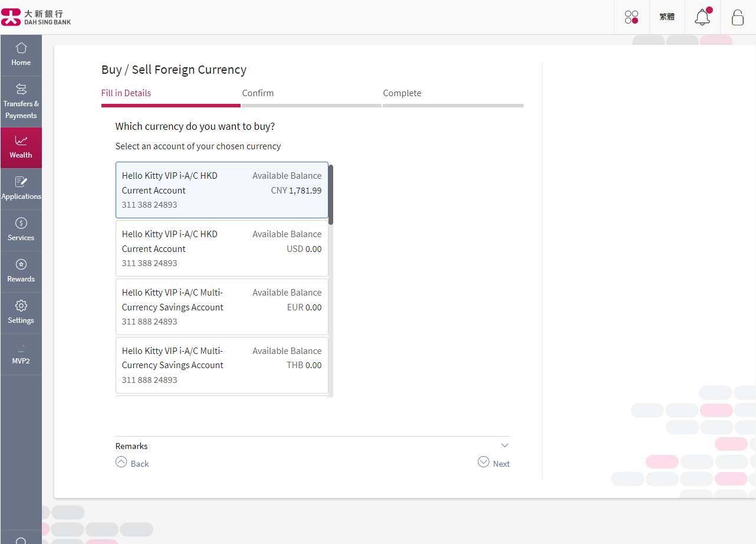
Task: Click the Dah Sing Bank logo
Action: click(36, 17)
